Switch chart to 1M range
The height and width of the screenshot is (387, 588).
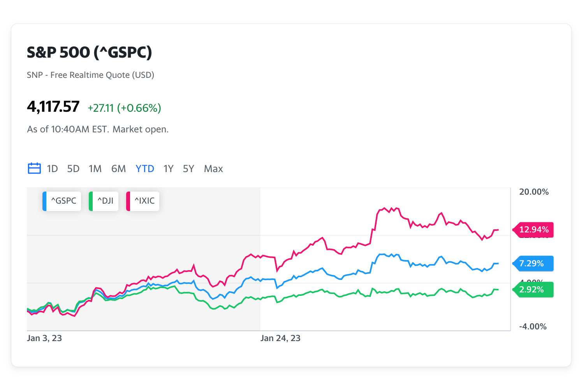95,169
